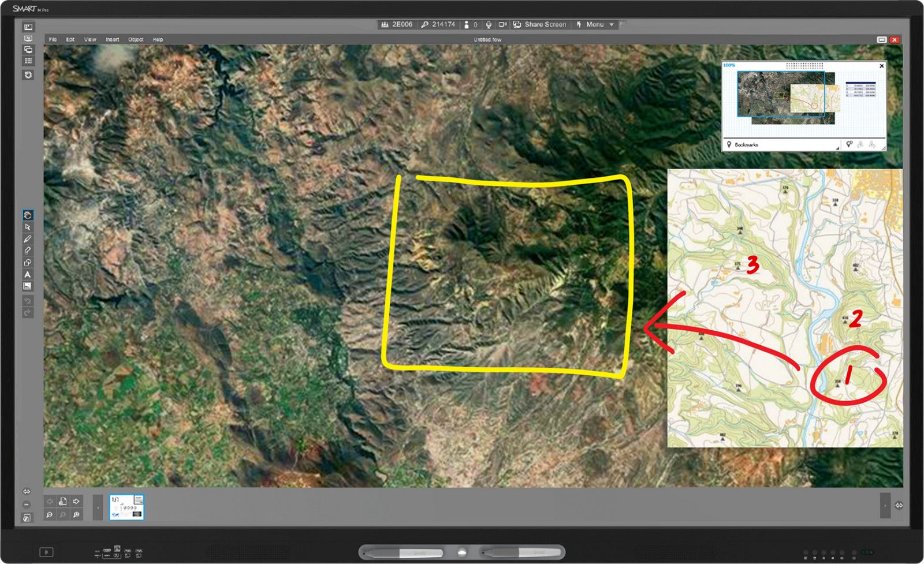Select the arrow pointer tool
Viewport: 924px width, 564px height.
(x=27, y=227)
